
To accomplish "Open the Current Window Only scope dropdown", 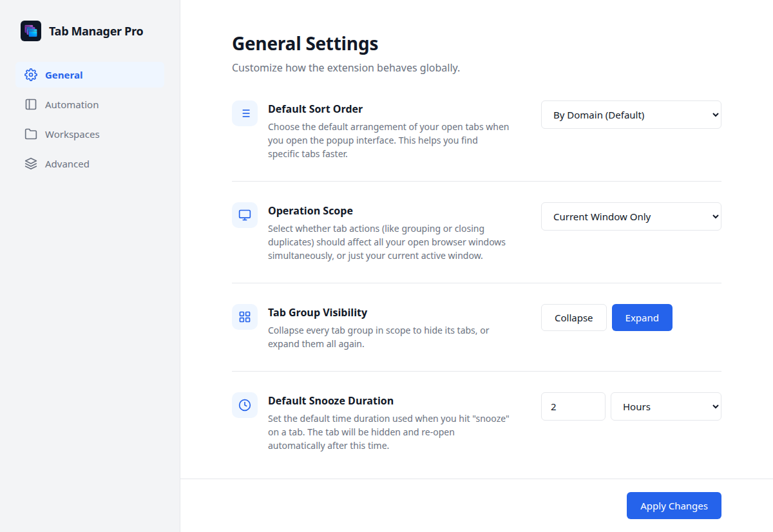I will [631, 216].
